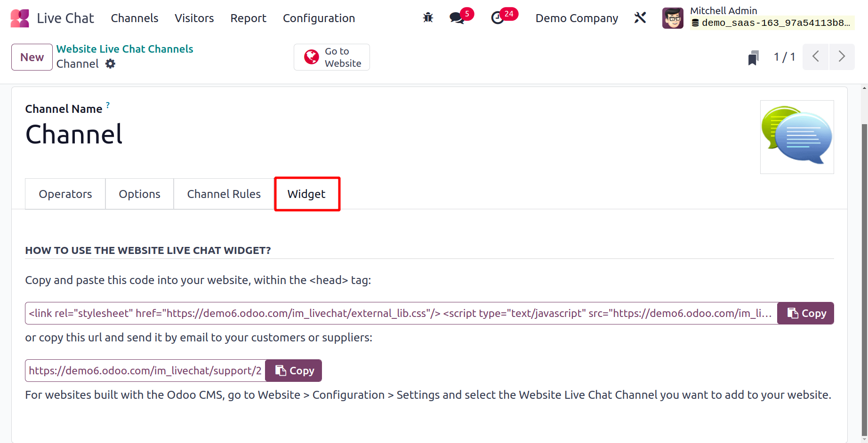Switch to the Options tab
Image resolution: width=868 pixels, height=443 pixels.
(140, 194)
